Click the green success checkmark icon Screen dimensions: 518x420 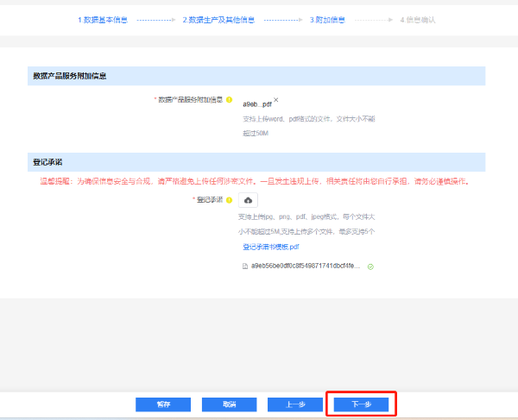[370, 266]
